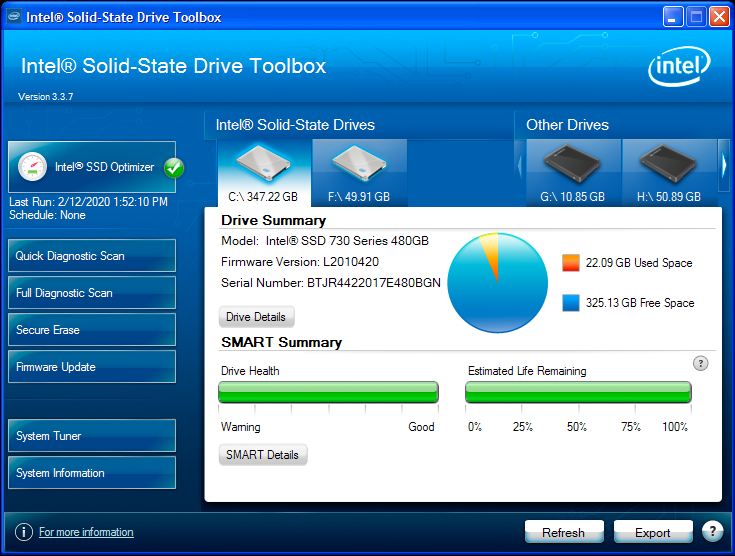Open Drive Details
Image resolution: width=735 pixels, height=556 pixels.
coord(256,317)
